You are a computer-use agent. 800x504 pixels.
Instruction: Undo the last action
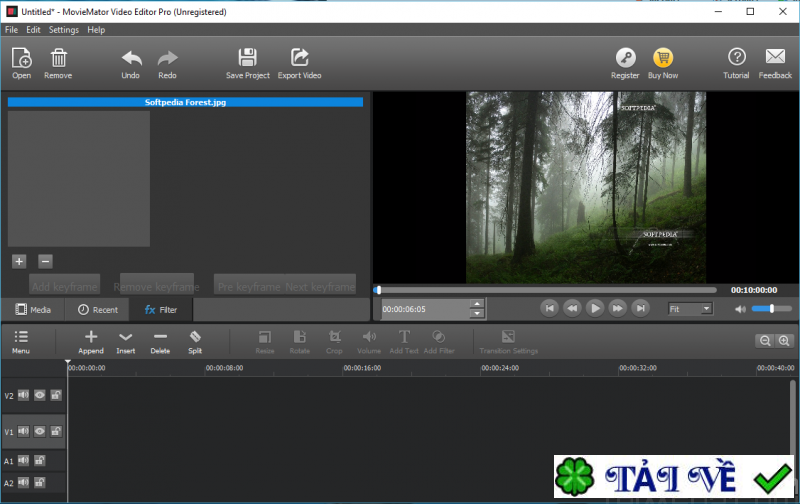(131, 58)
